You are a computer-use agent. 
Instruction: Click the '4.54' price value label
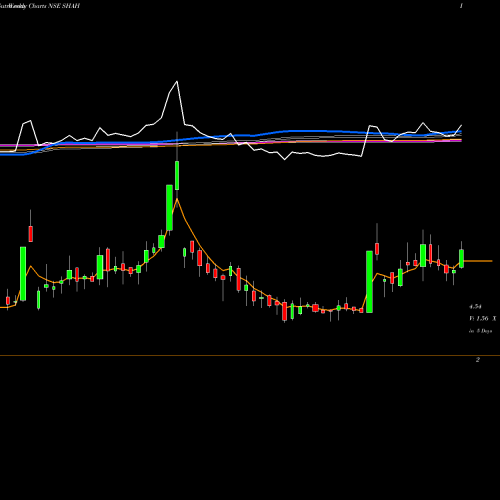click(475, 306)
